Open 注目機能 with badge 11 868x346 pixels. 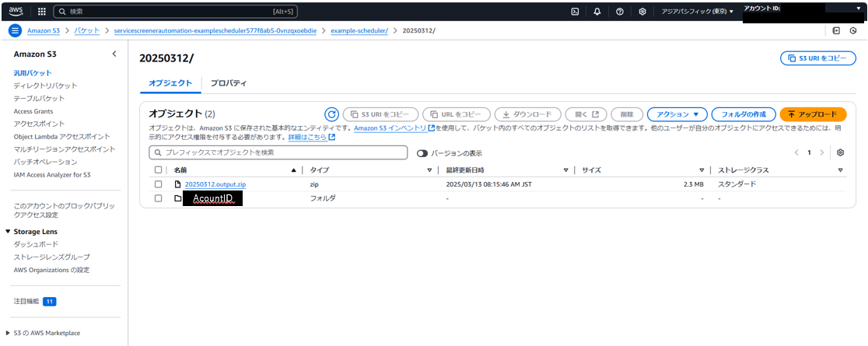(35, 302)
